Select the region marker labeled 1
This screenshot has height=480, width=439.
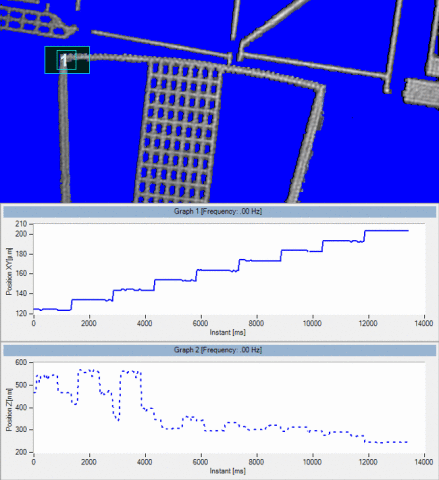point(67,60)
